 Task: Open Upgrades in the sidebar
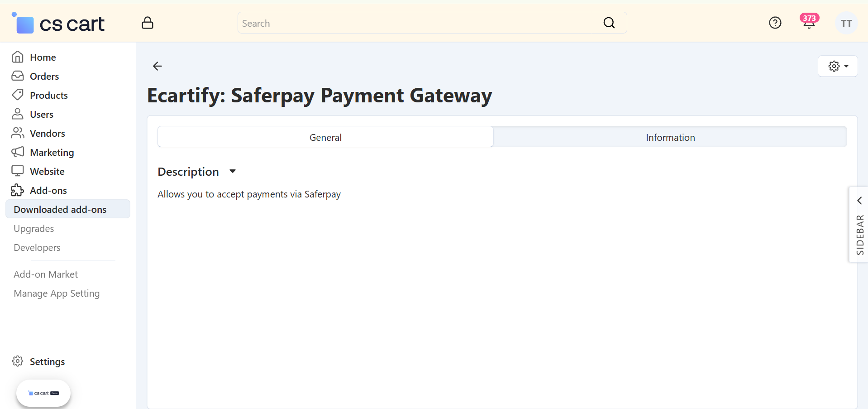[x=34, y=229]
